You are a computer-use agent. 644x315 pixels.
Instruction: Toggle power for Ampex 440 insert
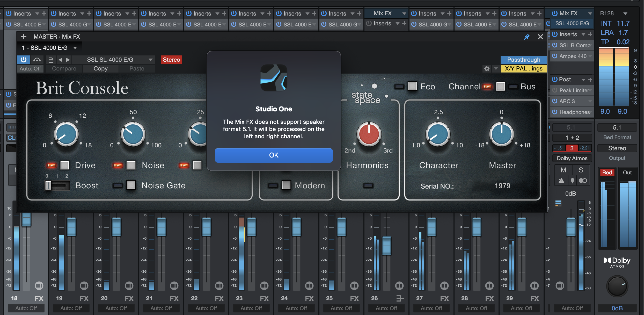[x=554, y=56]
